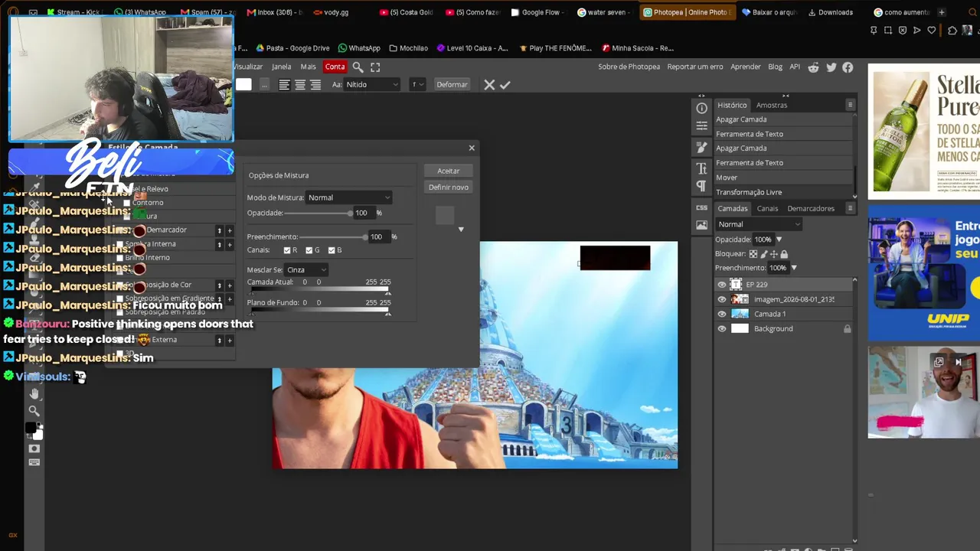This screenshot has width=980, height=551.
Task: Click the dialog Opacidade value field
Action: tap(362, 214)
